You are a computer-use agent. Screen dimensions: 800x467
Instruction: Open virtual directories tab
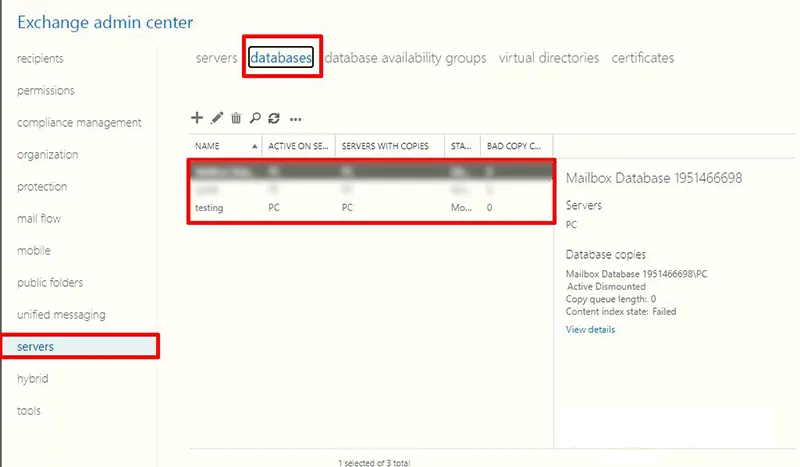click(x=549, y=58)
